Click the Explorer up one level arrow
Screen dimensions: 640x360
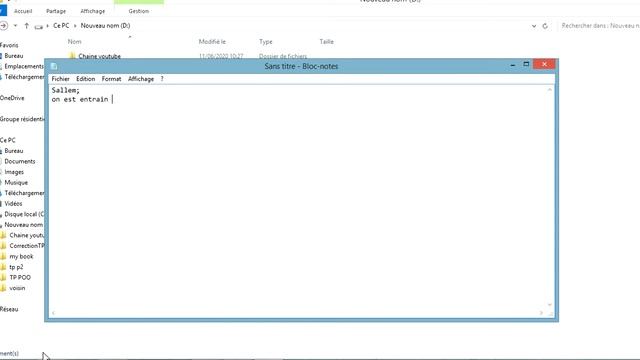click(x=27, y=26)
